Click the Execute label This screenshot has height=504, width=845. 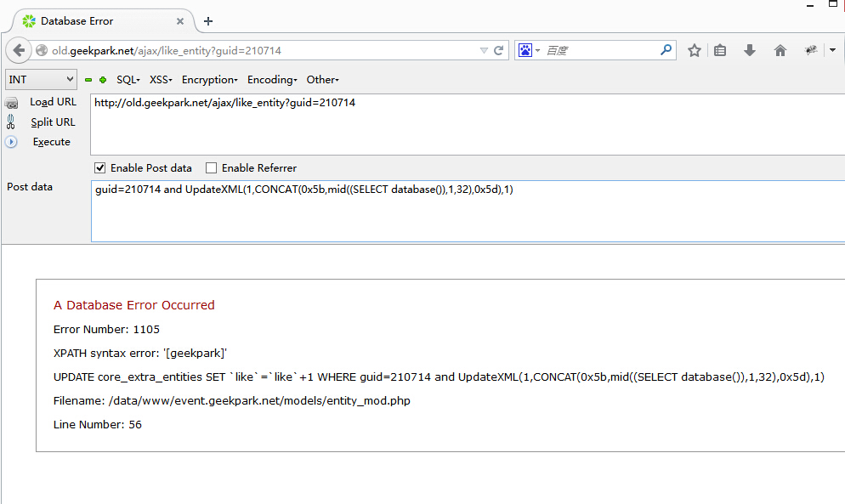(x=51, y=142)
